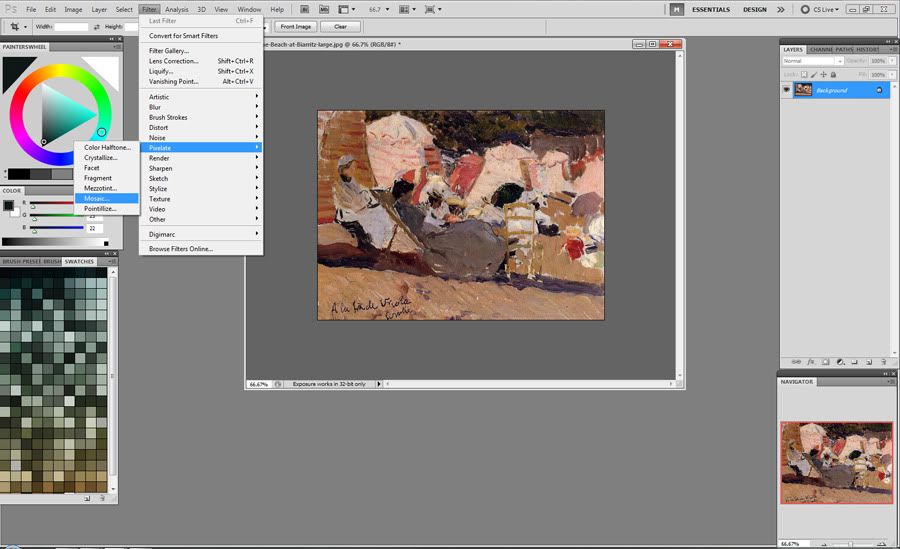Show more workspaces via double-arrow
The height and width of the screenshot is (549, 900).
[781, 9]
